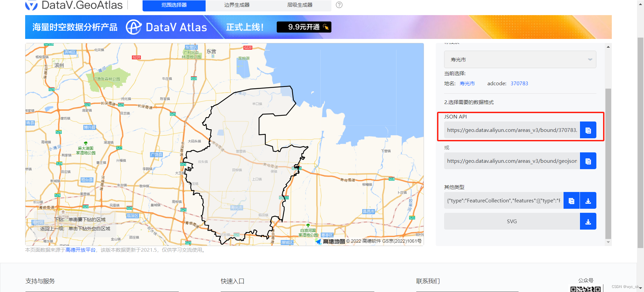Download the SVG file

588,222
